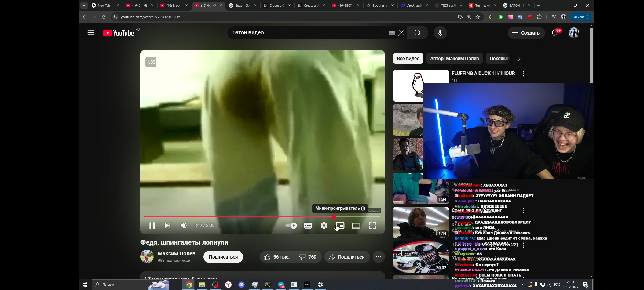Activate the miniplayer icon
This screenshot has height=290, width=644.
pyautogui.click(x=340, y=226)
